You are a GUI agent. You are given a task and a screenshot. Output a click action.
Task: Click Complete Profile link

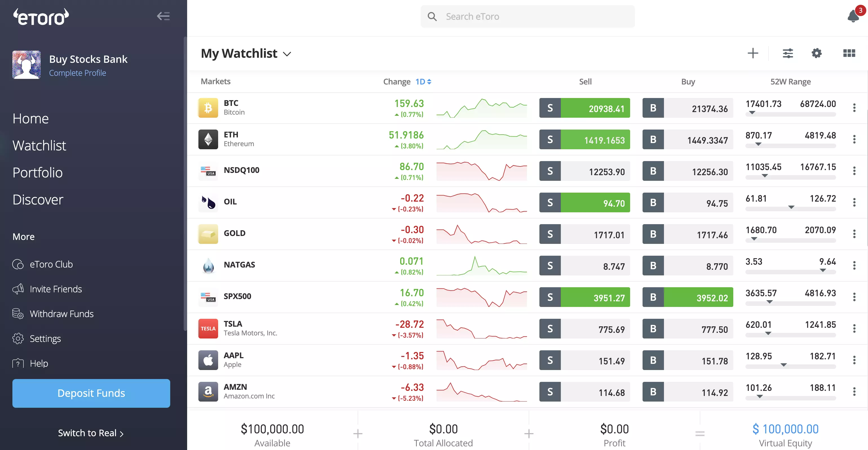pos(77,73)
